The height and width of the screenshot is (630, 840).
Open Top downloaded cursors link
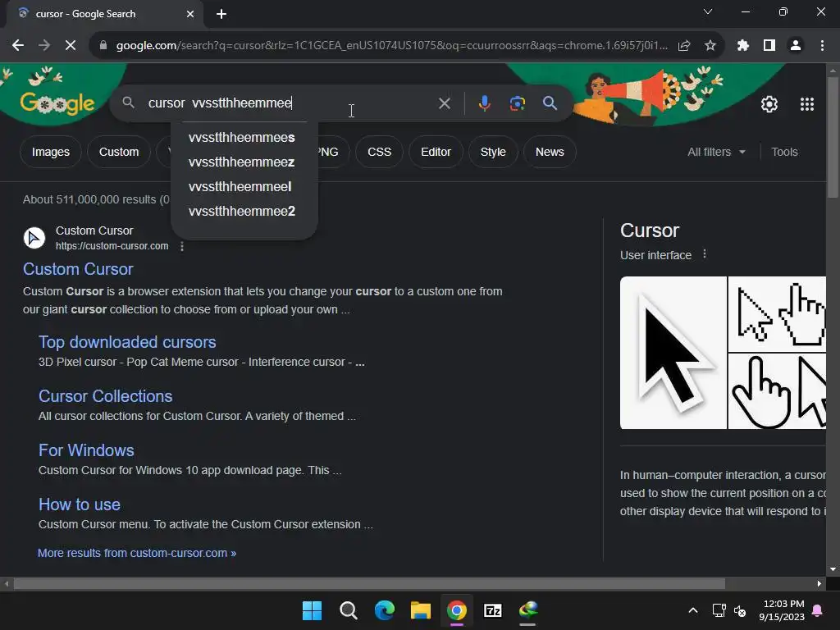(127, 342)
